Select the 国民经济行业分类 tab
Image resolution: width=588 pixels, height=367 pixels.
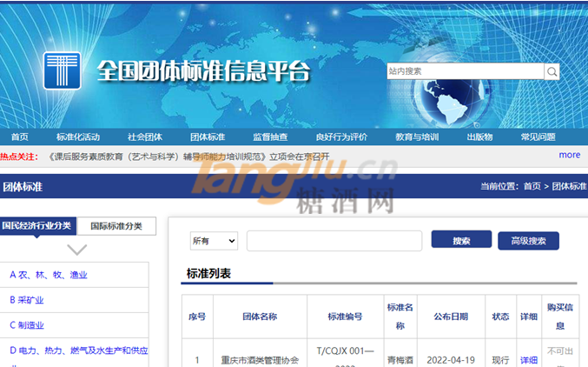tap(36, 226)
